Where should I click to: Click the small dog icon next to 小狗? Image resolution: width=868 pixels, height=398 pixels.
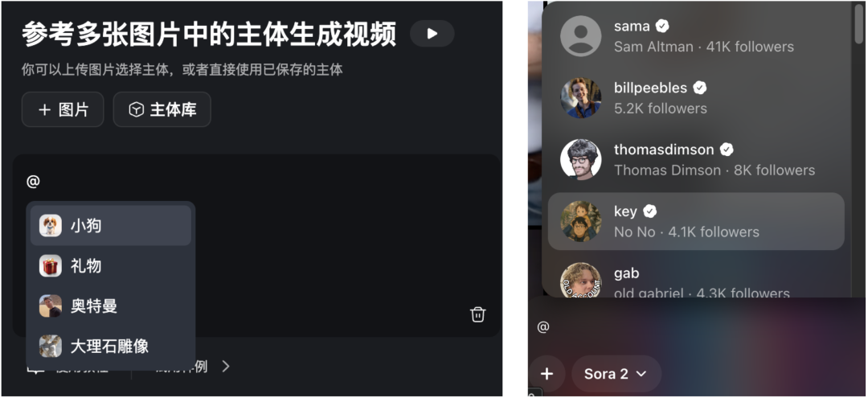click(51, 226)
